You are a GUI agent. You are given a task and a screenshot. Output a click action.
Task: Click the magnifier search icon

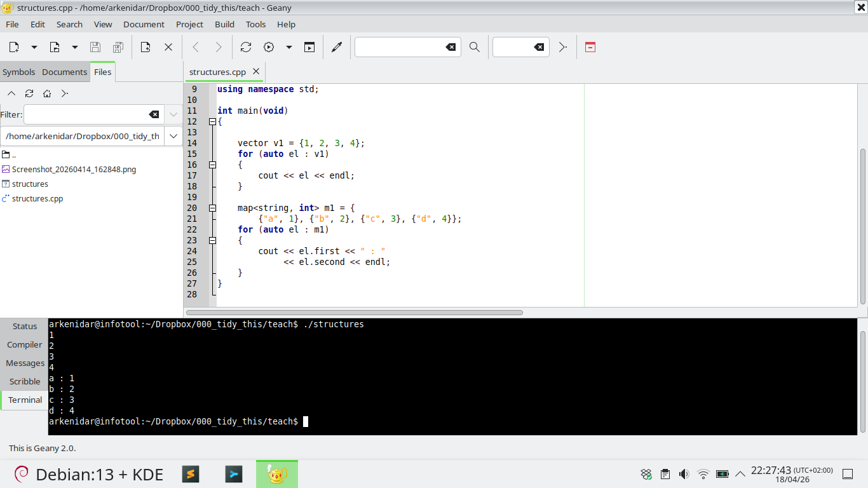(474, 47)
